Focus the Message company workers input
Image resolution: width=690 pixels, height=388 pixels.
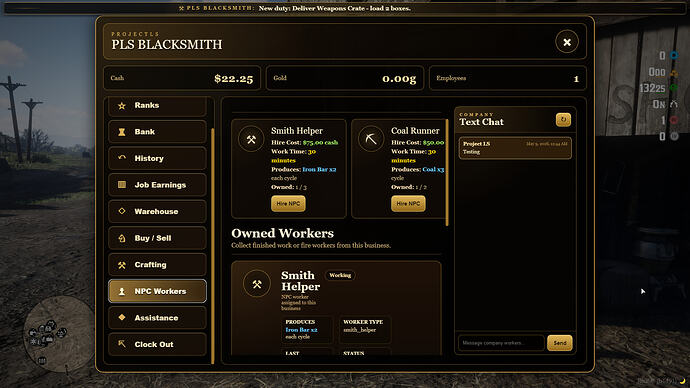[501, 343]
